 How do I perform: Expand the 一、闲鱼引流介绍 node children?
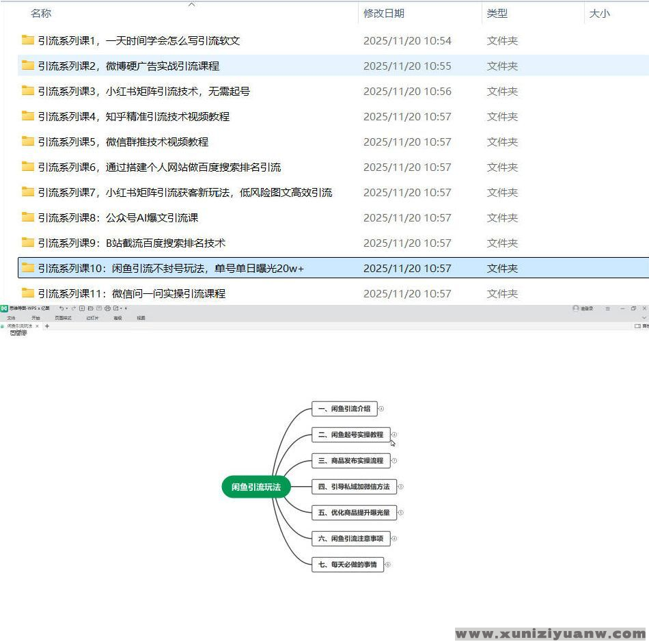pos(381,409)
